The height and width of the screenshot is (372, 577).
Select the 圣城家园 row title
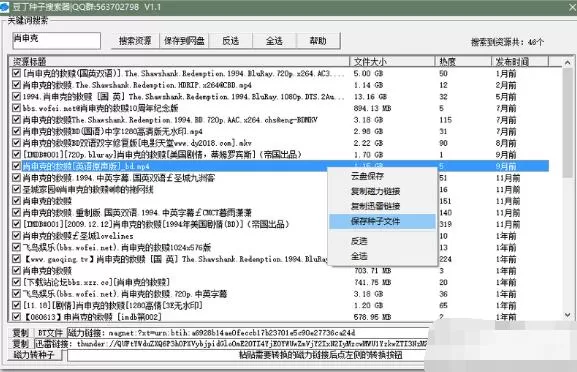coord(88,189)
